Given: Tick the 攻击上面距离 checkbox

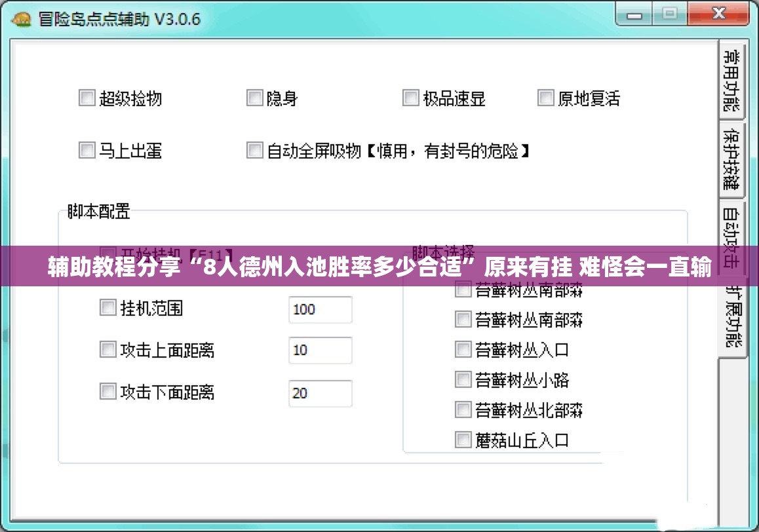Looking at the screenshot, I should (108, 349).
